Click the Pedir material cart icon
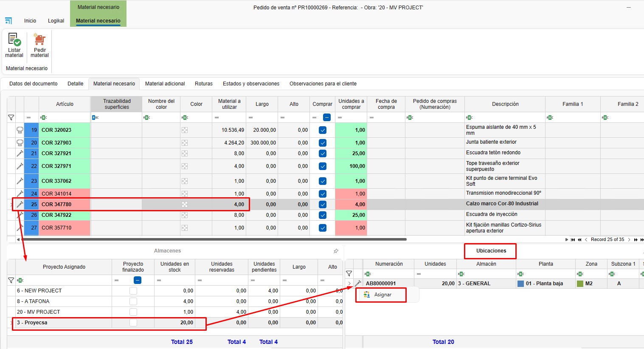Image resolution: width=644 pixels, height=349 pixels. pos(39,40)
